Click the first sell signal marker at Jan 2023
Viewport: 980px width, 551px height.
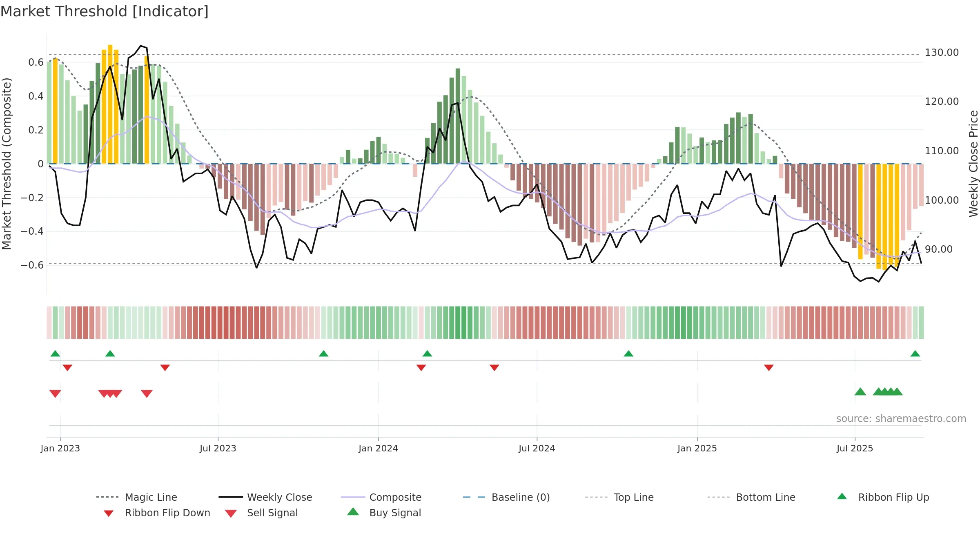coord(55,393)
